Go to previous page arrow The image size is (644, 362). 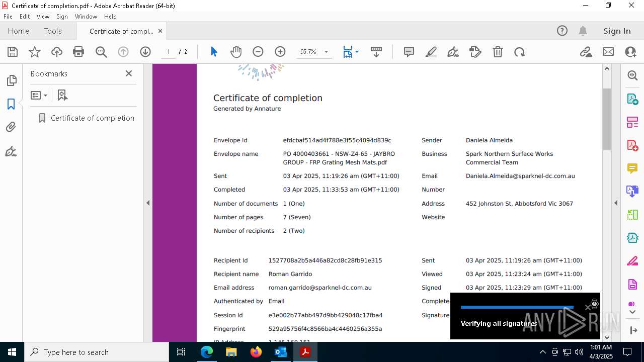pos(123,52)
